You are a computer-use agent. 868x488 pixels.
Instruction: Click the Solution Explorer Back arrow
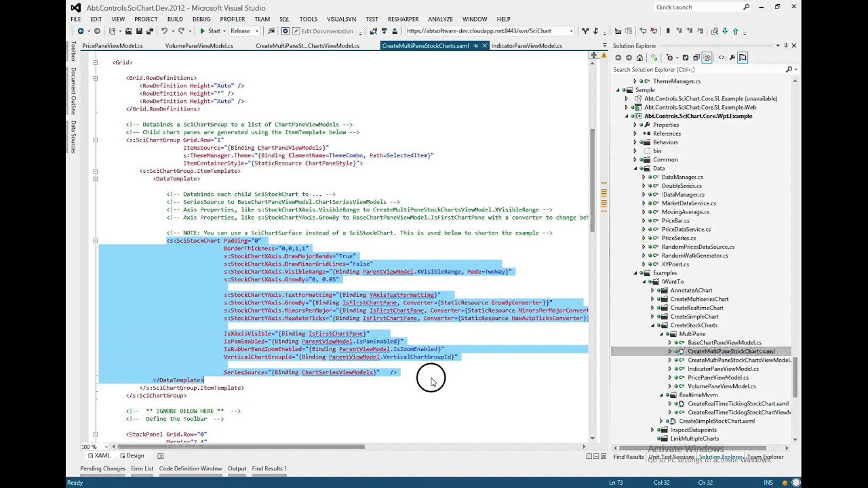[618, 58]
